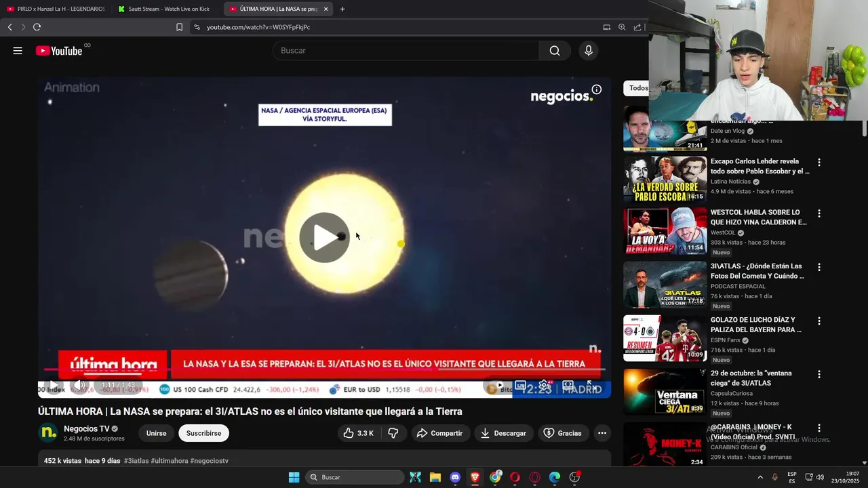Open more actions ellipsis under video
The image size is (868, 488).
tap(601, 433)
